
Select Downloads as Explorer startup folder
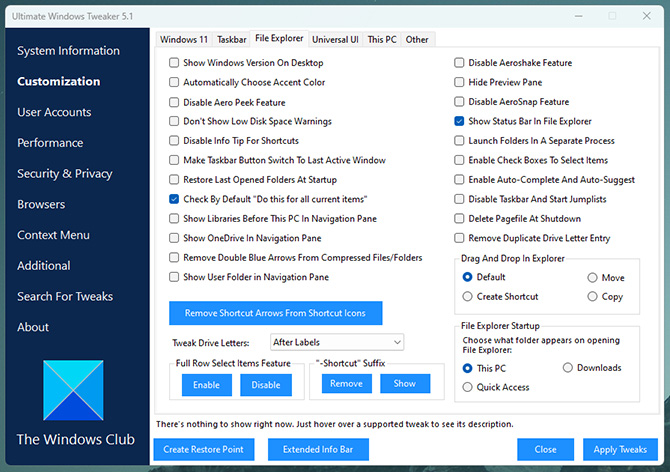[567, 368]
